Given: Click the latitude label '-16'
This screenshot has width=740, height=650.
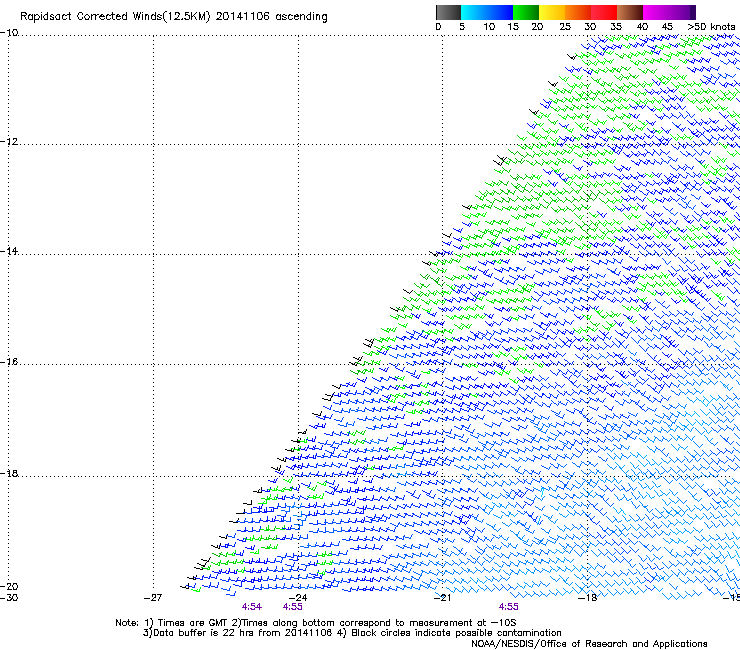Looking at the screenshot, I should click(x=9, y=362).
